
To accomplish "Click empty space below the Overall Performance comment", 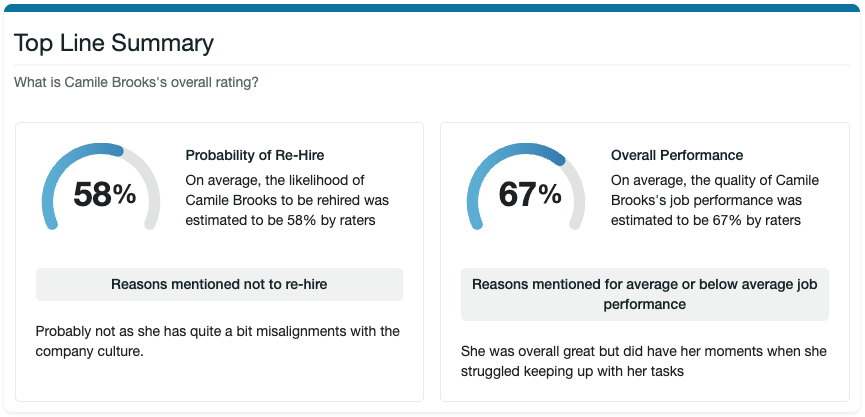I will (x=644, y=391).
